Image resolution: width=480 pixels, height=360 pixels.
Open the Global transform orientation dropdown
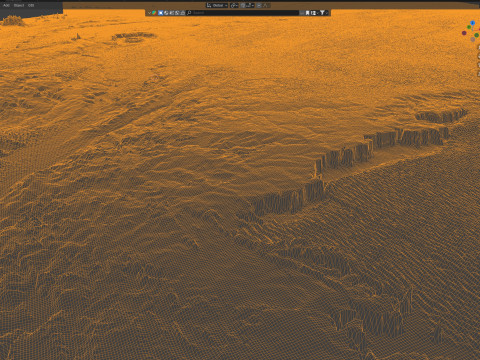tap(217, 5)
